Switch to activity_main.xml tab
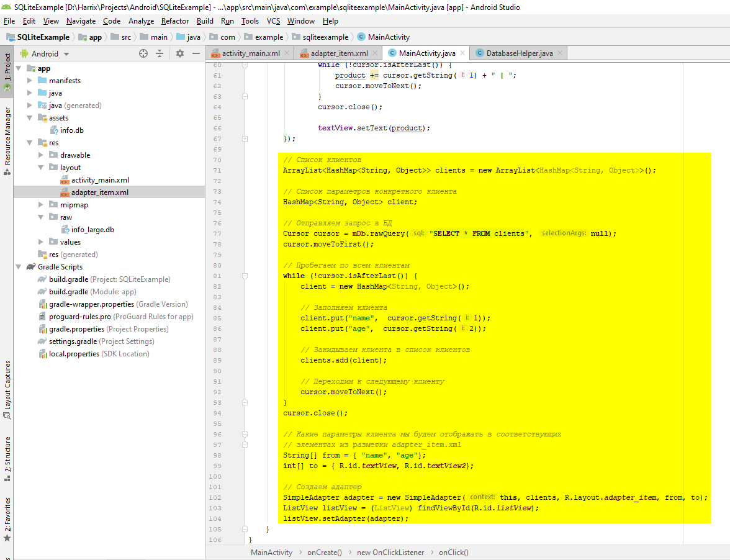The width and height of the screenshot is (730, 560). pos(250,53)
